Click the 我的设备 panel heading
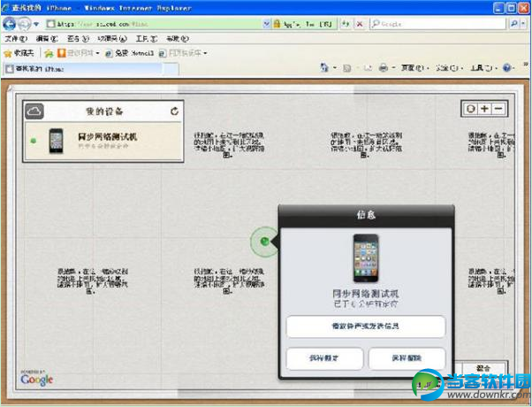 pos(104,111)
